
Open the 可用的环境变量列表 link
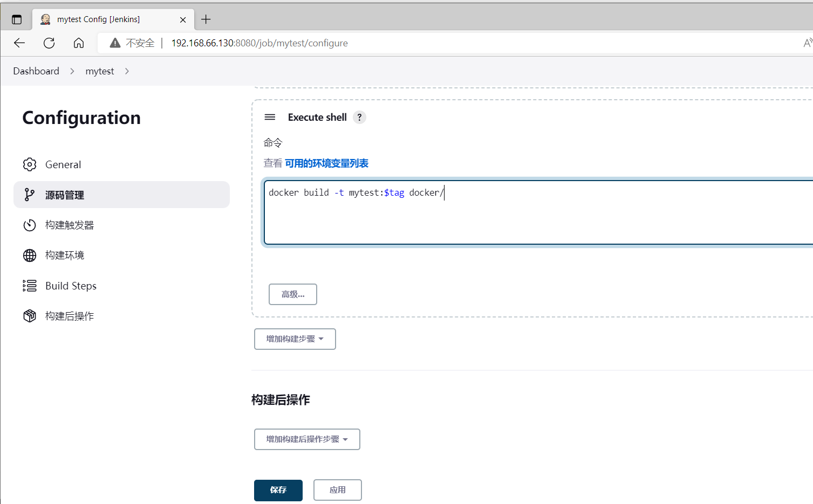(326, 163)
